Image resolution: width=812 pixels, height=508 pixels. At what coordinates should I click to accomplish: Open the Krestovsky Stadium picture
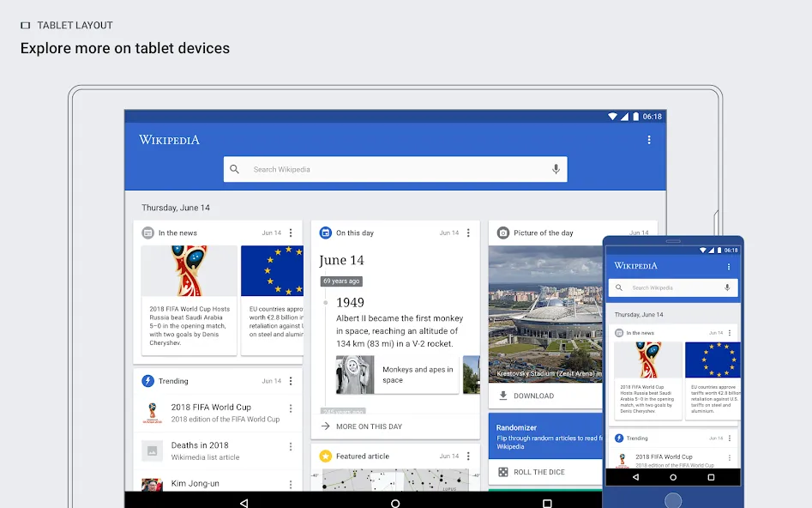click(545, 313)
